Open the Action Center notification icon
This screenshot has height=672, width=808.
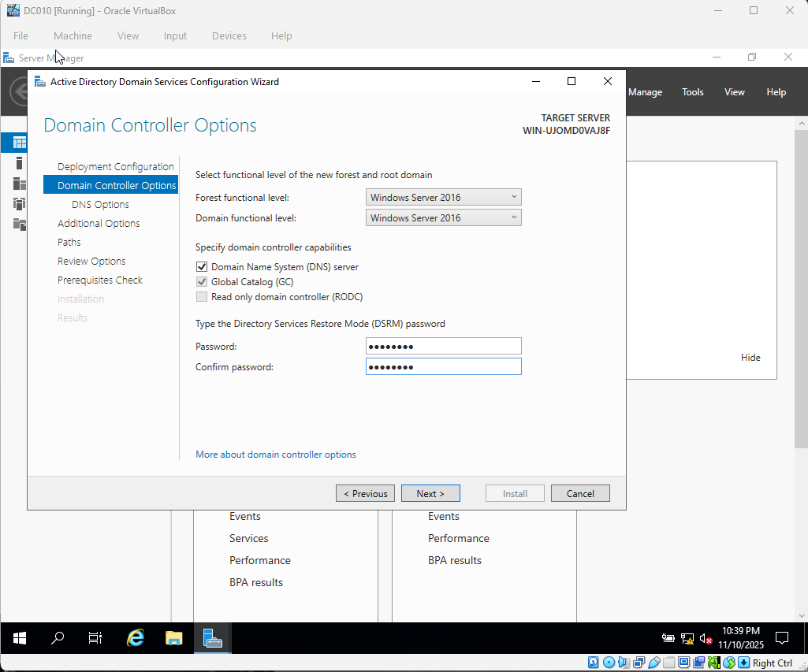click(781, 638)
